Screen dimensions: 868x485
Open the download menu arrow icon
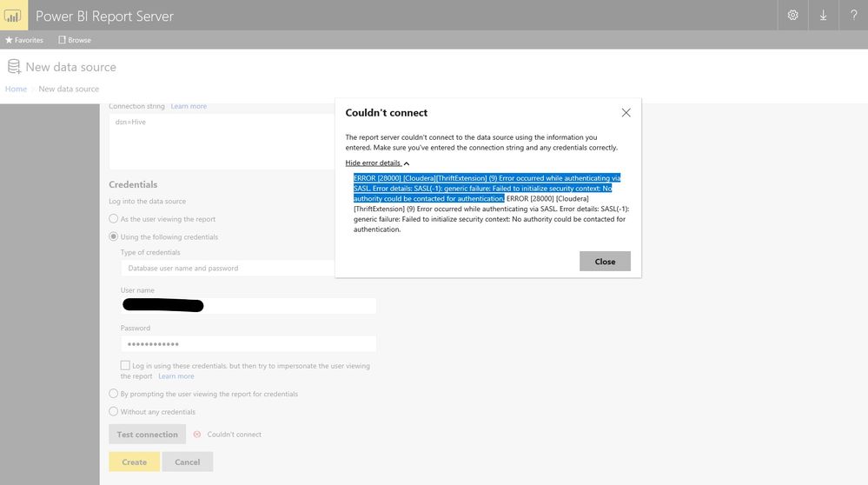pos(823,15)
